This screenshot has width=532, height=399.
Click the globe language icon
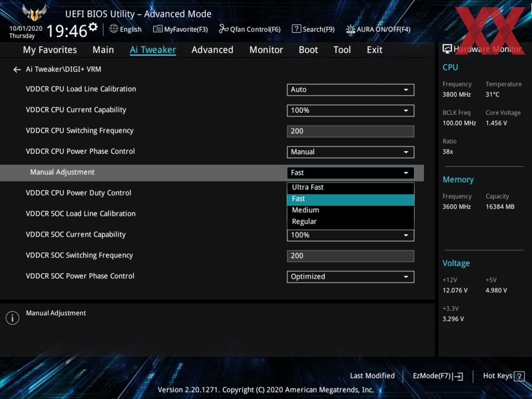114,29
